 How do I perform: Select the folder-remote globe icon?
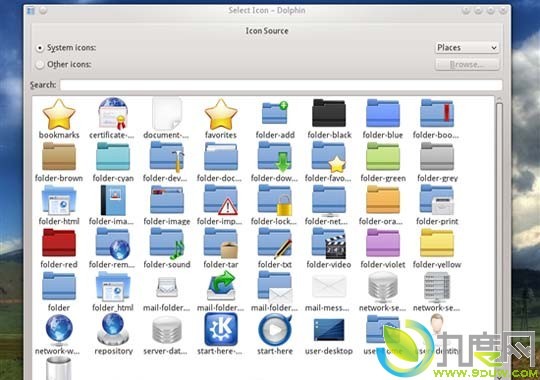pyautogui.click(x=113, y=244)
